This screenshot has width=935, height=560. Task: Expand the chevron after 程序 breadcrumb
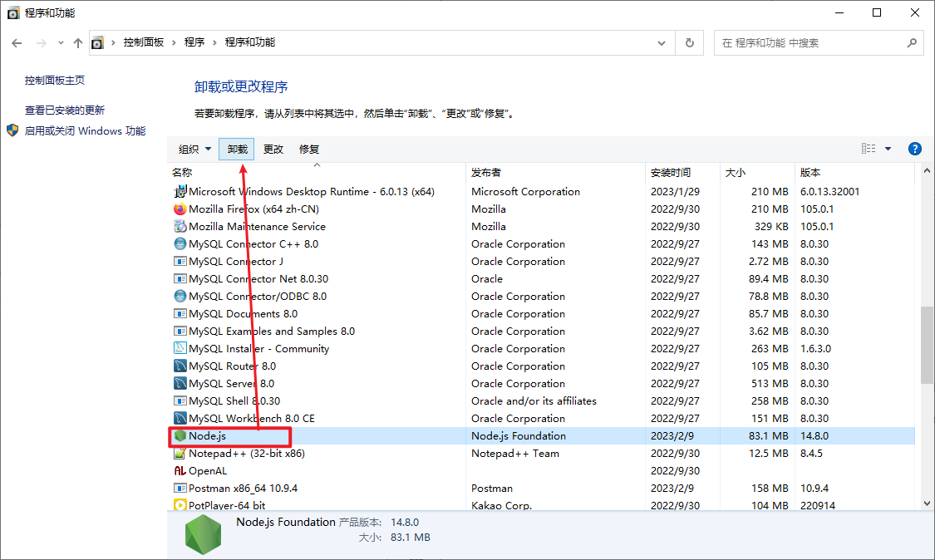coord(214,43)
